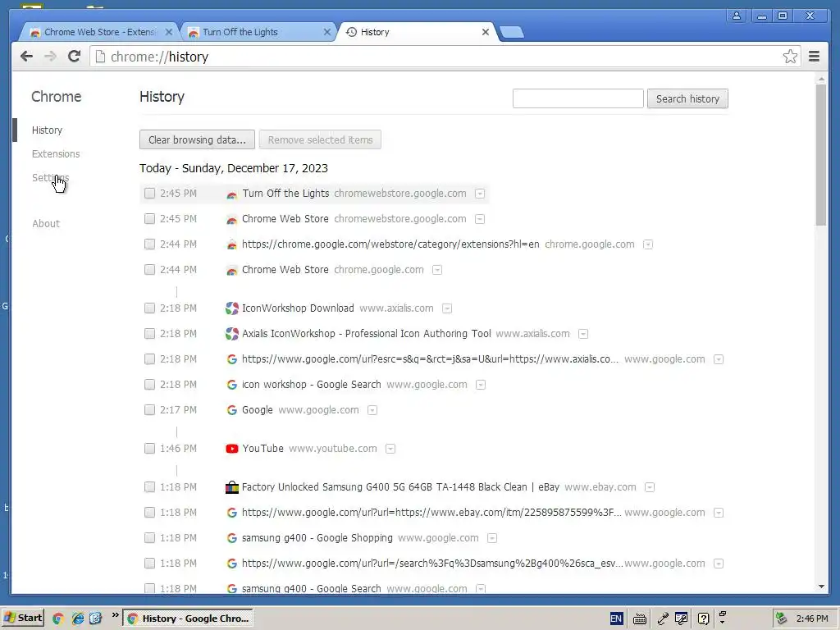Image resolution: width=840 pixels, height=630 pixels.
Task: Click the EN language indicator
Action: pos(616,619)
